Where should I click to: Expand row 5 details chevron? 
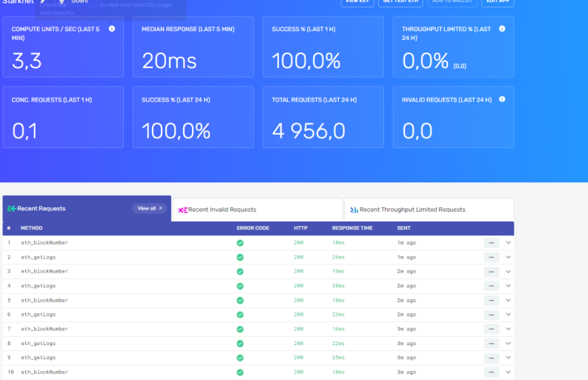tap(508, 300)
